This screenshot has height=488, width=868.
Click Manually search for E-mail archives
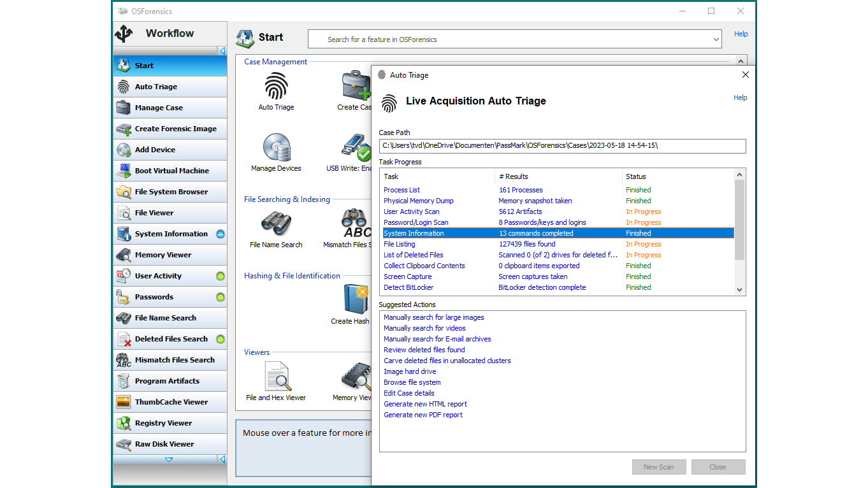pyautogui.click(x=437, y=339)
